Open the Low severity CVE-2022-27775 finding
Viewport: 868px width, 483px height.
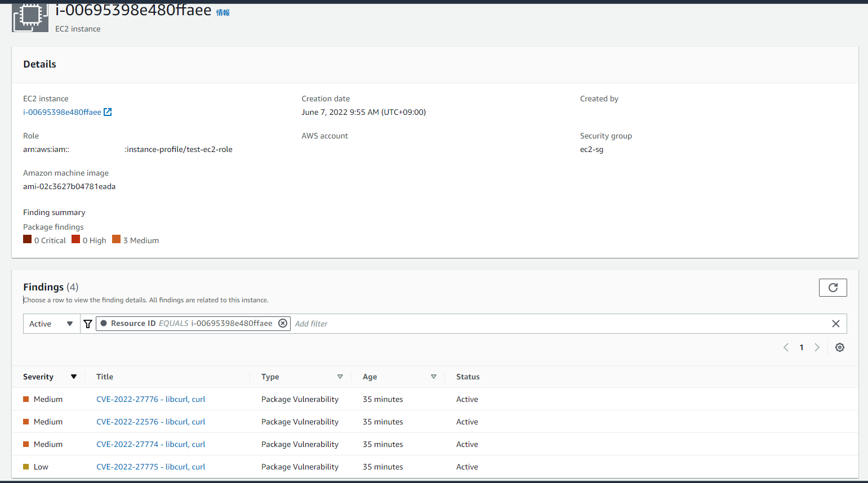click(150, 467)
